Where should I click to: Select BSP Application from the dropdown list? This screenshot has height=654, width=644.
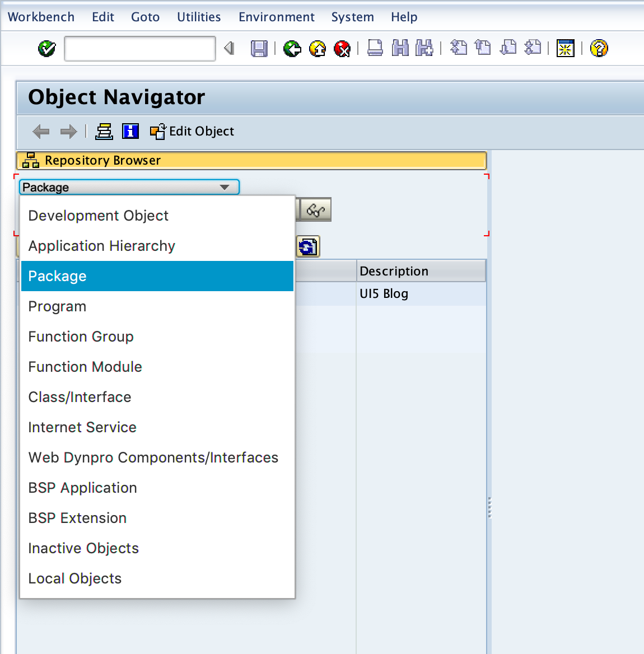coord(82,488)
